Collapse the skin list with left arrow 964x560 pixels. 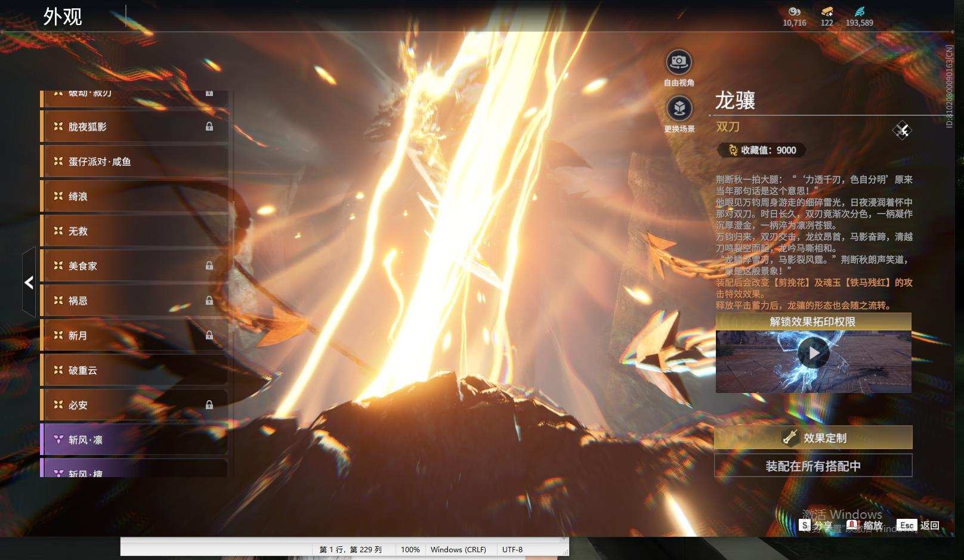(x=29, y=282)
